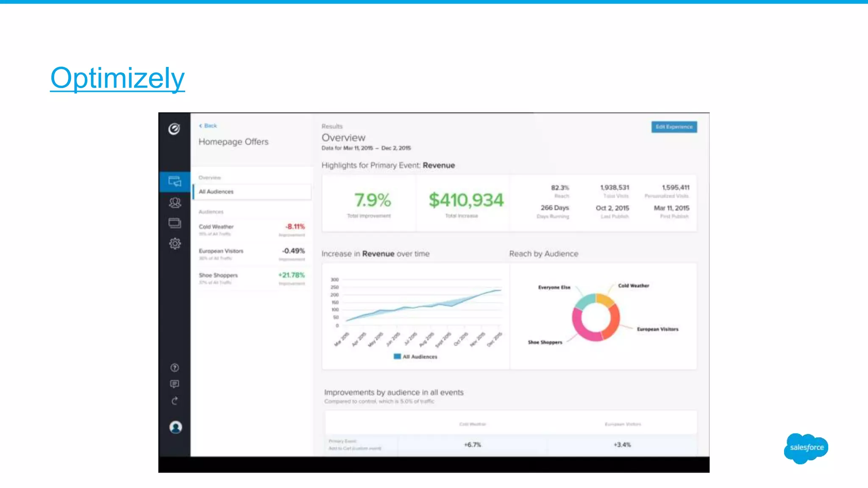The width and height of the screenshot is (868, 488).
Task: Open the Audiences people icon in sidebar
Action: coord(175,202)
